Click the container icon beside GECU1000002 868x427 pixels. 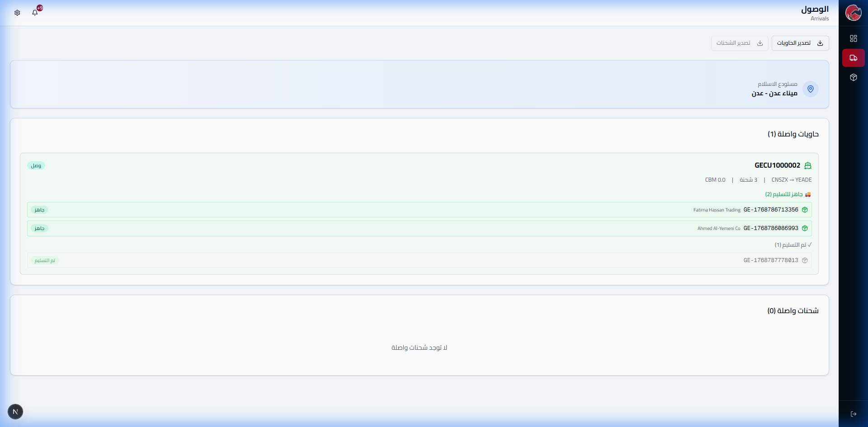point(808,166)
